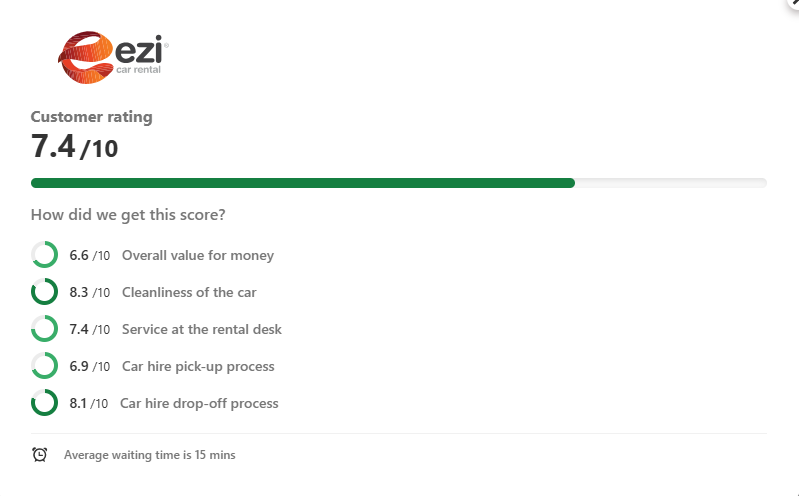Click the large 7.4/10 overall score
This screenshot has height=496, width=799.
74,147
